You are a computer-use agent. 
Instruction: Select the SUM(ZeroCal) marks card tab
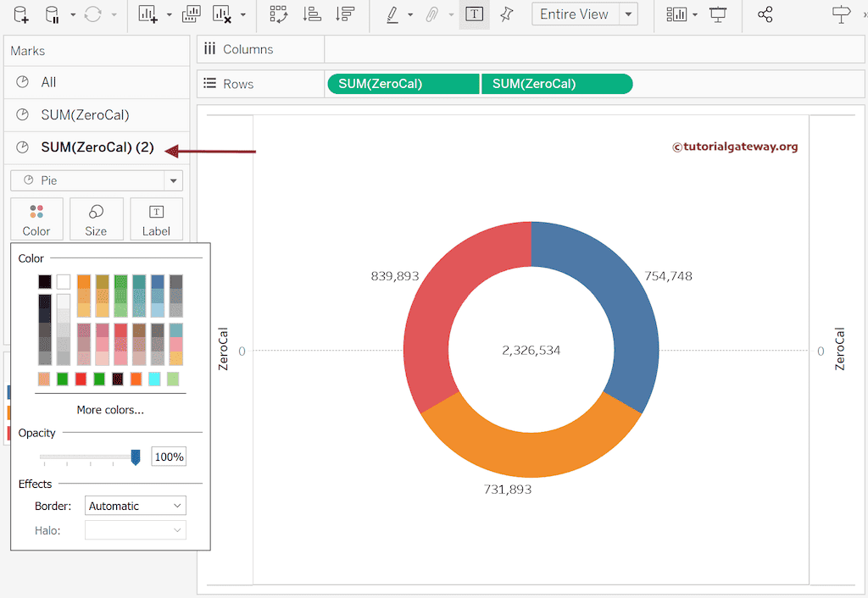click(85, 114)
